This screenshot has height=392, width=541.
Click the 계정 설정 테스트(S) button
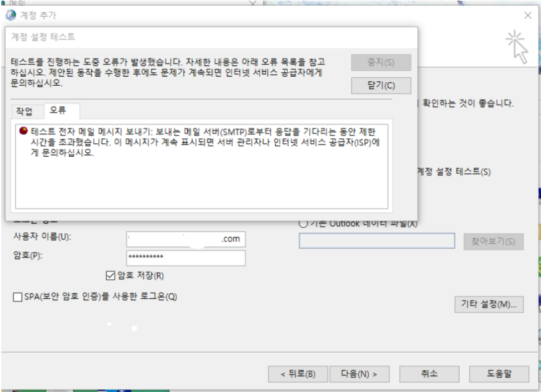tap(454, 172)
